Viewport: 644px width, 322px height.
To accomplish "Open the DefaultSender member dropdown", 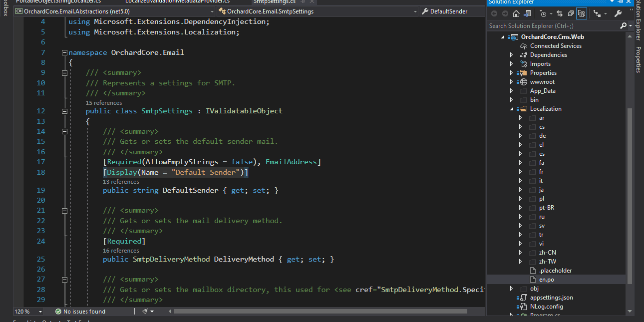I will click(452, 11).
